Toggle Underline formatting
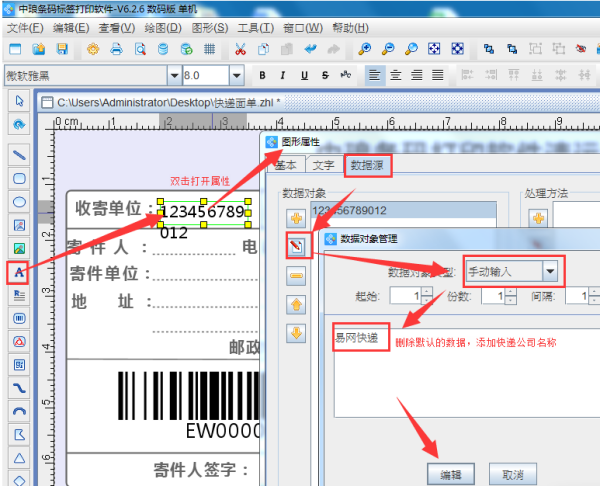This screenshot has width=600, height=486. pyautogui.click(x=304, y=75)
